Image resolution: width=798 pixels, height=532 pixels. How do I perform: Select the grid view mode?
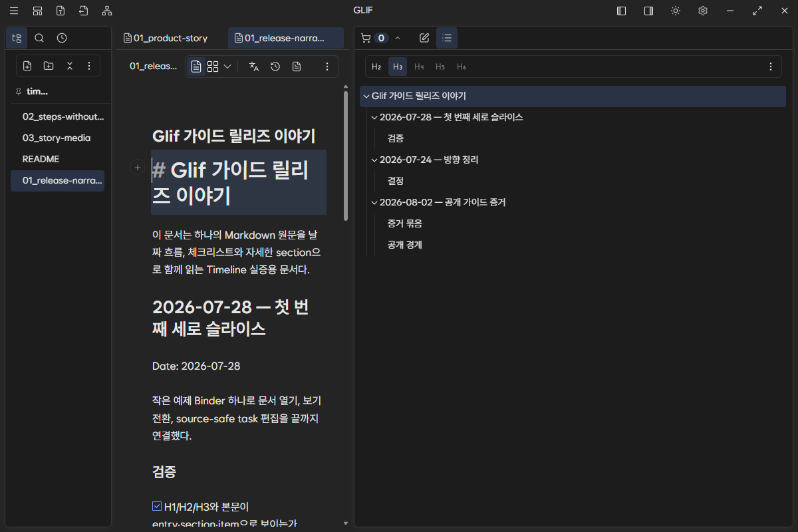click(213, 66)
